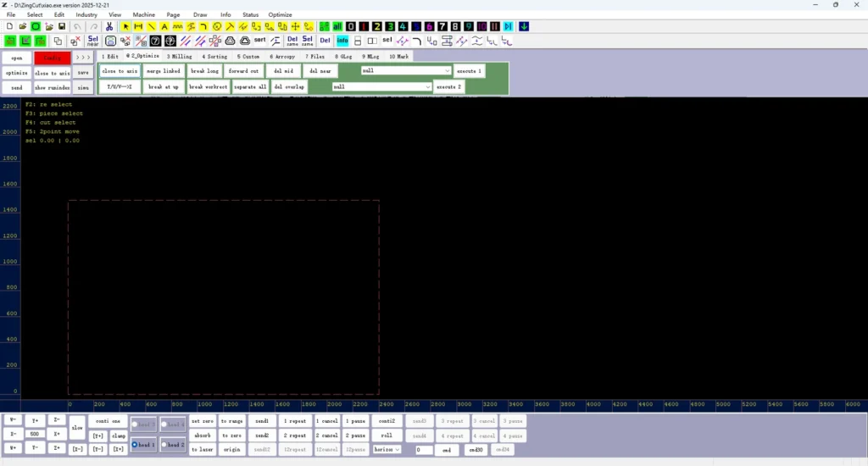
Task: Click the '>>>' expand button
Action: (x=83, y=58)
